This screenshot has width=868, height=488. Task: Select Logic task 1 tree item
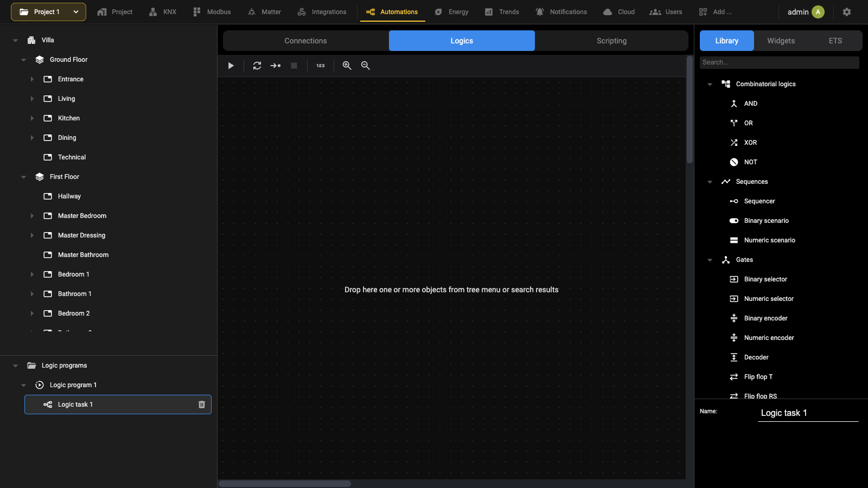pyautogui.click(x=118, y=404)
